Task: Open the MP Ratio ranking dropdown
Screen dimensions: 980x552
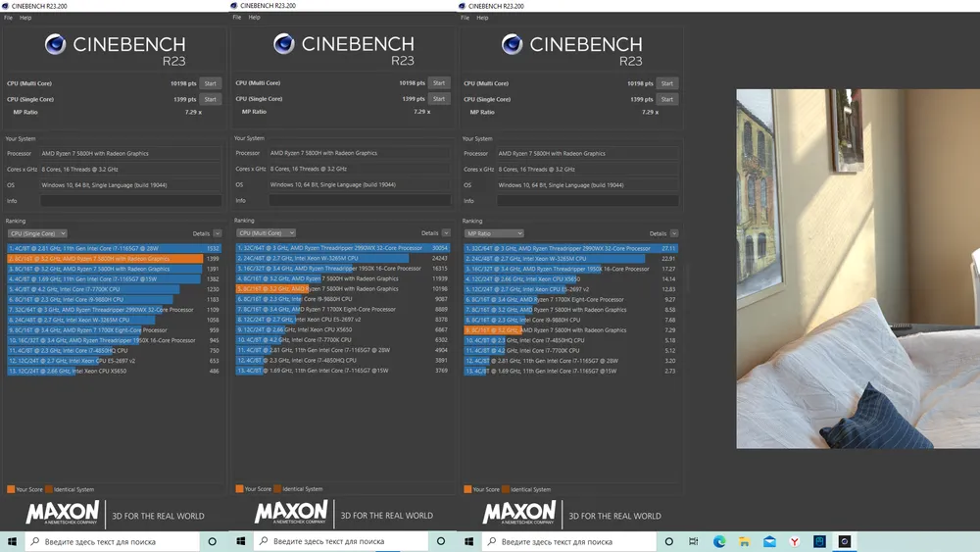Action: [494, 233]
